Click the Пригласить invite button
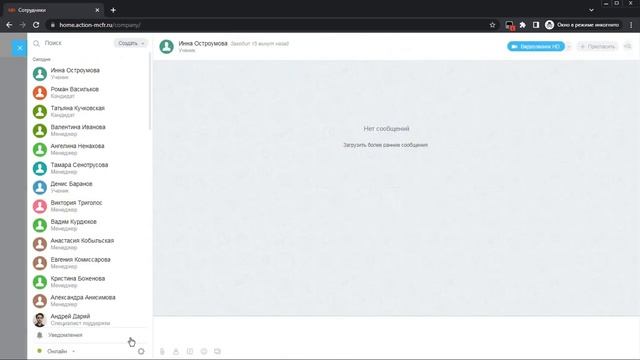Screen dimensions: 640x360 pos(598,47)
